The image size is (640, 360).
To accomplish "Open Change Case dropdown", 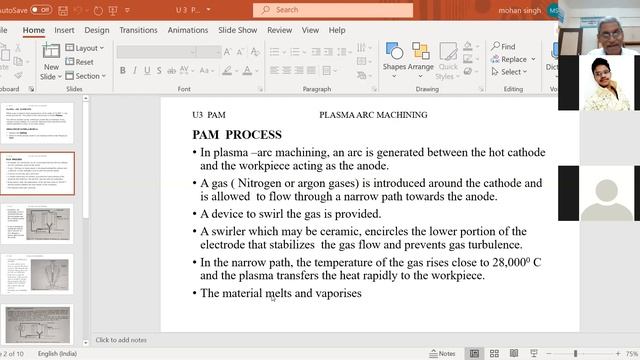I will [207, 71].
